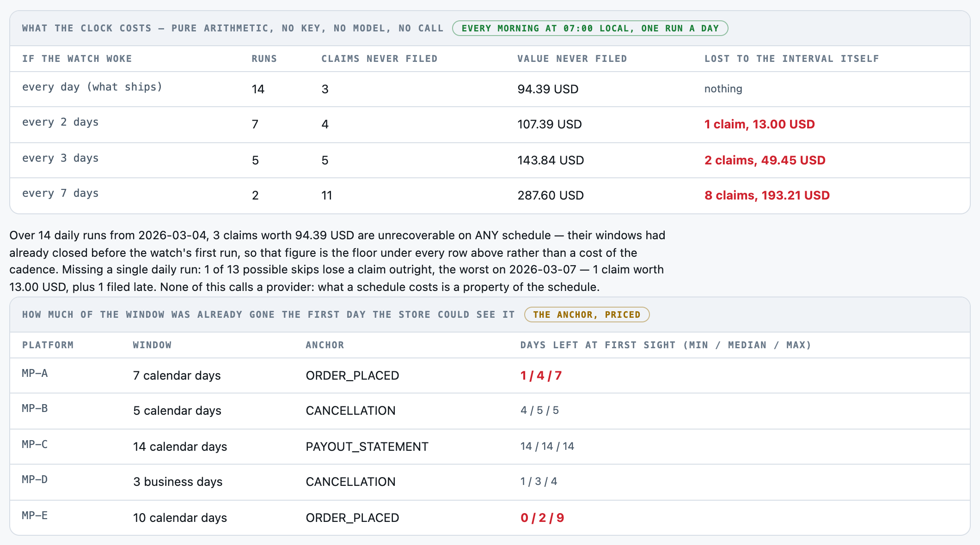Select the '287.60 USD' value cell

pyautogui.click(x=551, y=195)
